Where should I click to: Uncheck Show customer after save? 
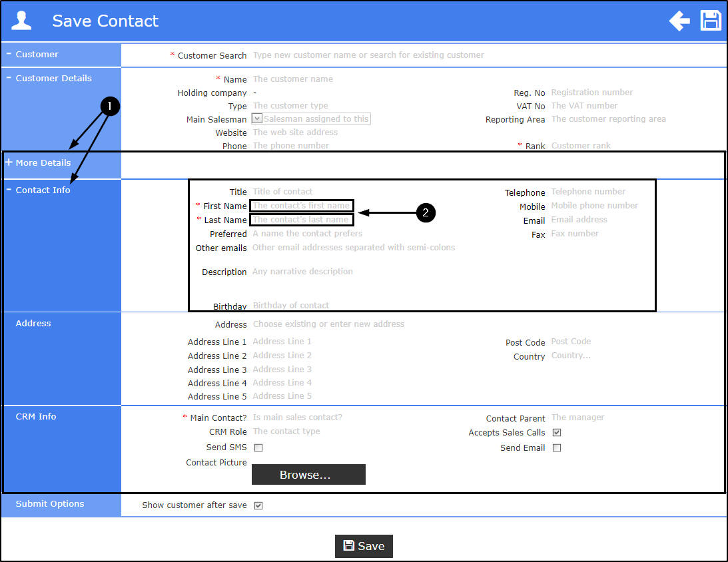(258, 505)
